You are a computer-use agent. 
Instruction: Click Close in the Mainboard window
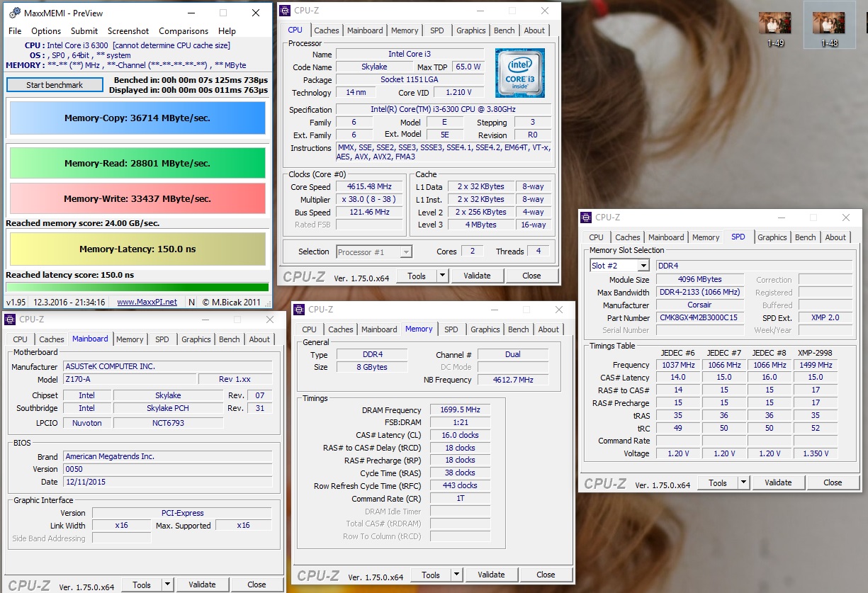(257, 584)
